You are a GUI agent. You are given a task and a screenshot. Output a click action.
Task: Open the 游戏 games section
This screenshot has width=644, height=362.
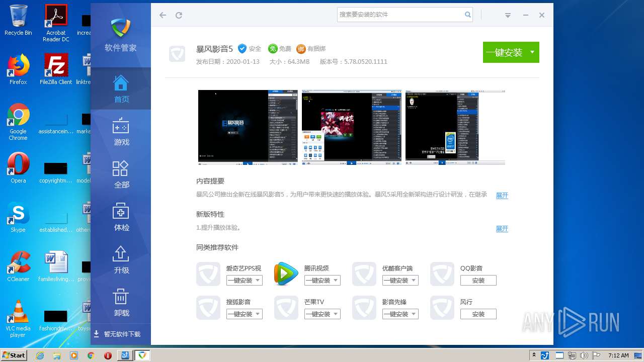[121, 132]
